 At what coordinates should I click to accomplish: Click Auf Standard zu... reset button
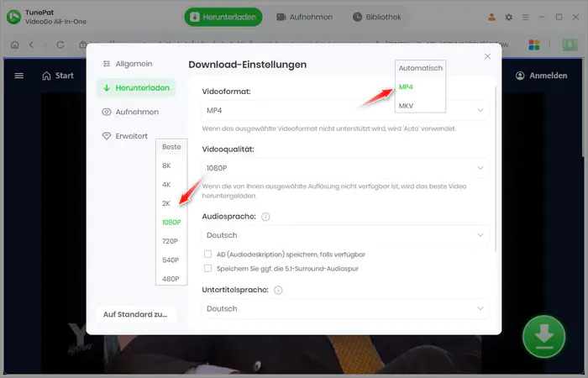136,314
